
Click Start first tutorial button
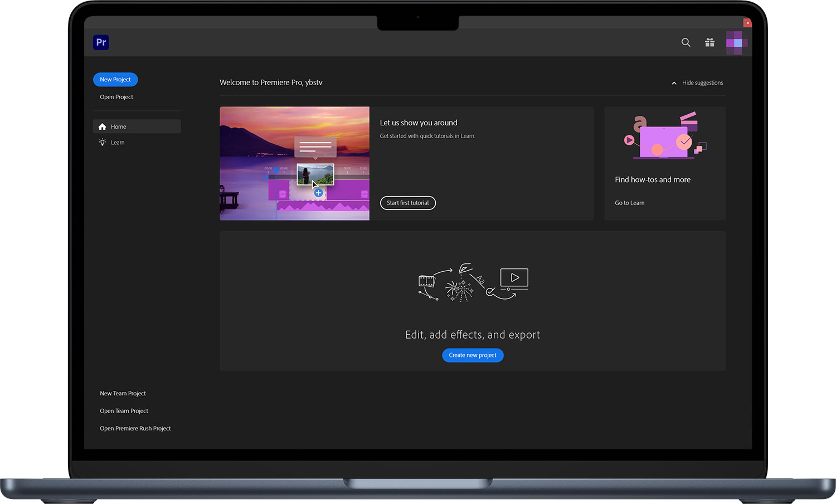(x=408, y=203)
